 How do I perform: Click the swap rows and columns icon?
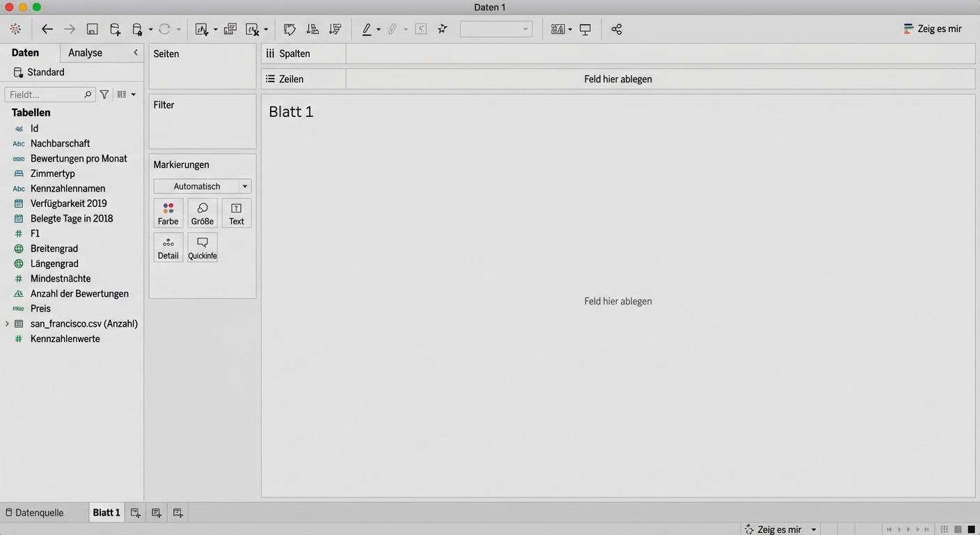290,29
